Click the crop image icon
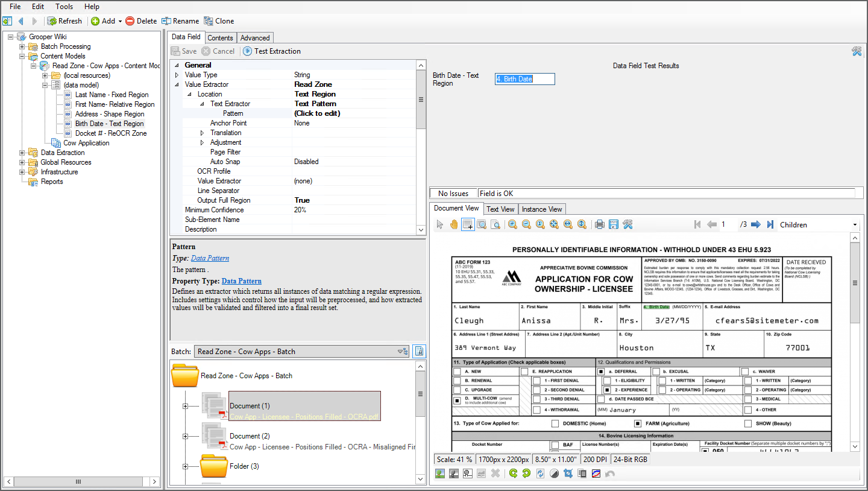 (568, 474)
